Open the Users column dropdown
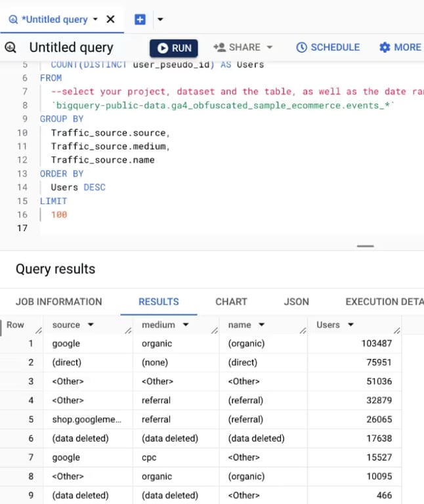 click(350, 325)
